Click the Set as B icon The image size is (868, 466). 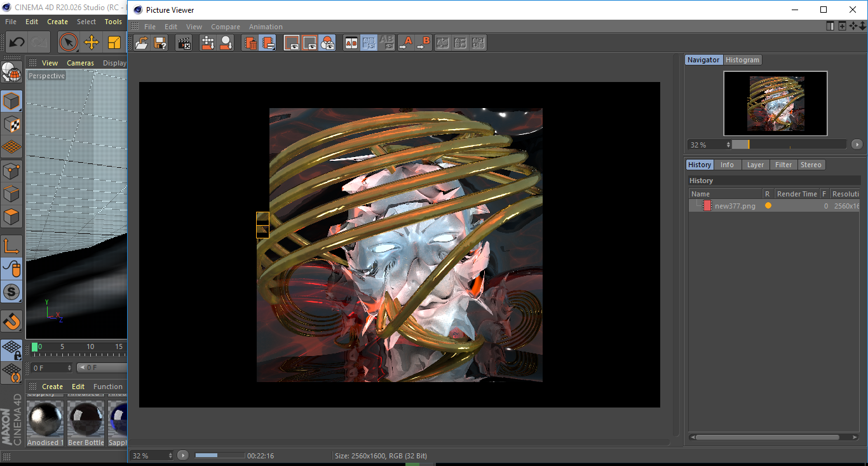[x=423, y=43]
